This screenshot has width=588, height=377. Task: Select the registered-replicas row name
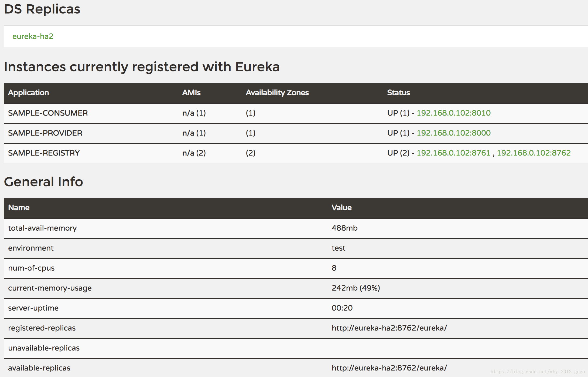42,328
